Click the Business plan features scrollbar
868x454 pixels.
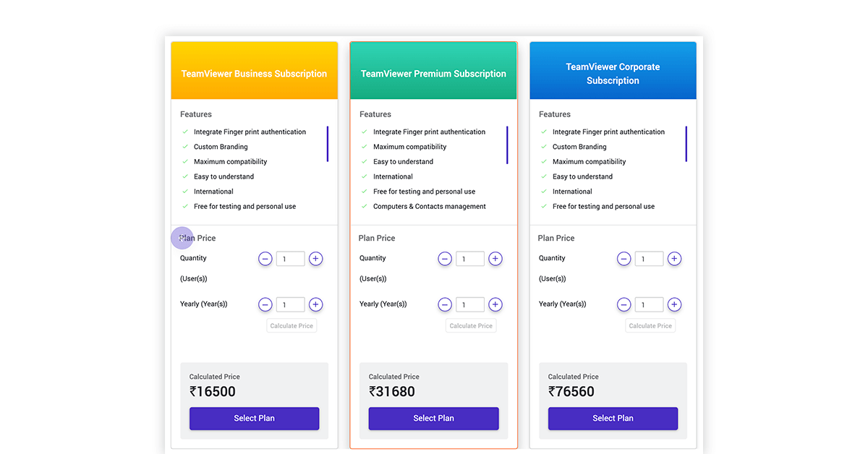coord(328,144)
